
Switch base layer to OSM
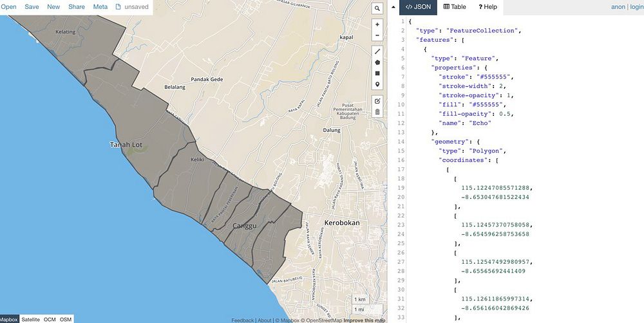(65, 319)
